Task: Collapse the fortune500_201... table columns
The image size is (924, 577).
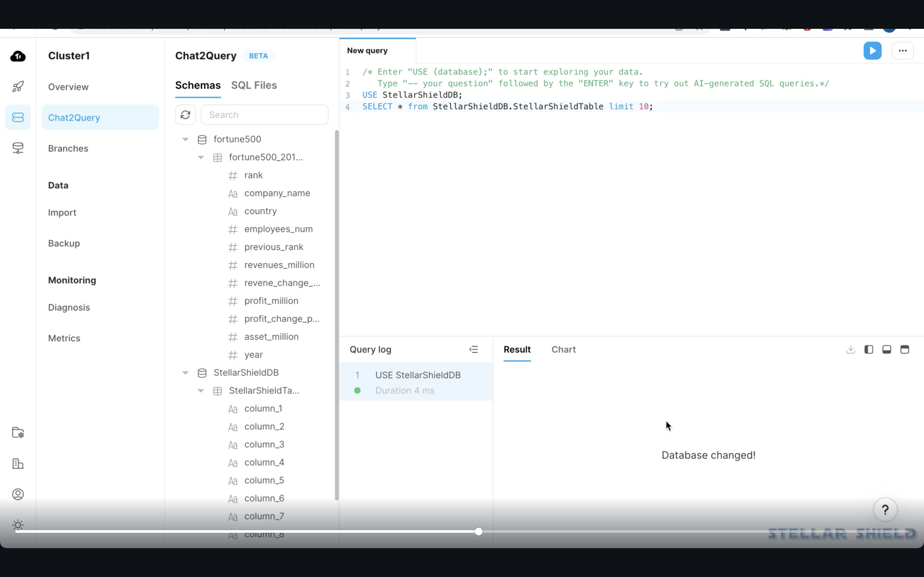Action: click(201, 157)
